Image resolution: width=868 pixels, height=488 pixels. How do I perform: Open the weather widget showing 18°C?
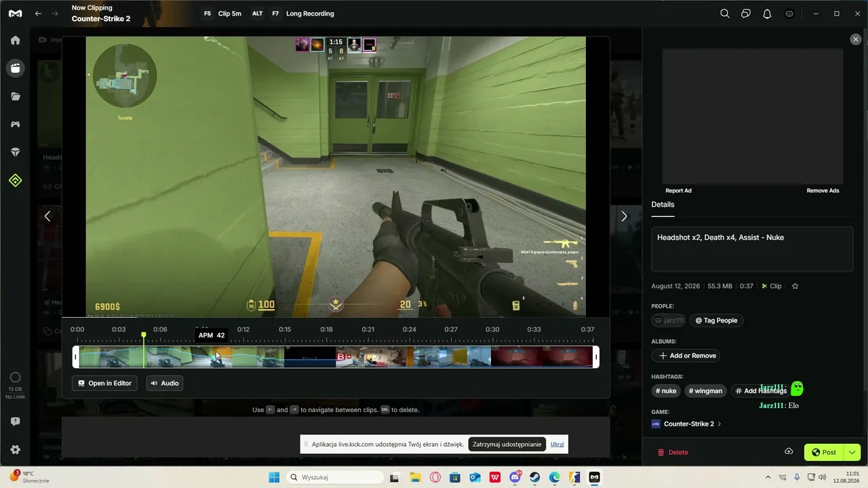click(x=28, y=477)
